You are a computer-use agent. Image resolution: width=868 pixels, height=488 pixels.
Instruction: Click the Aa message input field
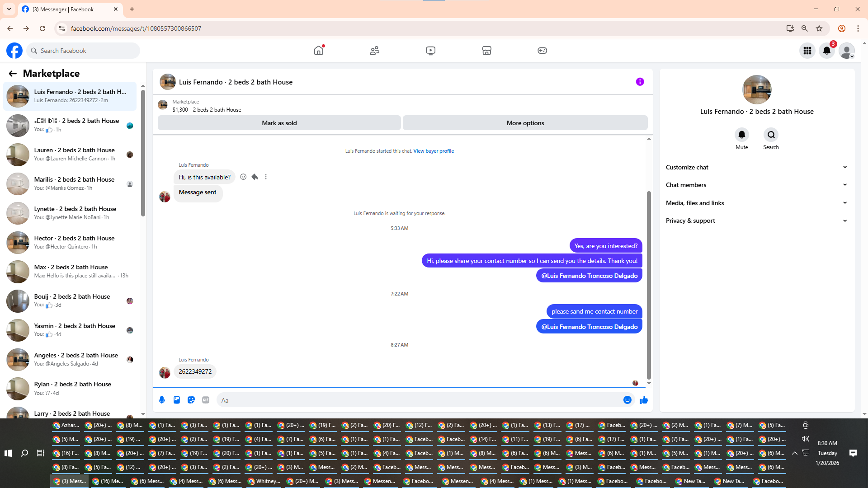pos(419,400)
